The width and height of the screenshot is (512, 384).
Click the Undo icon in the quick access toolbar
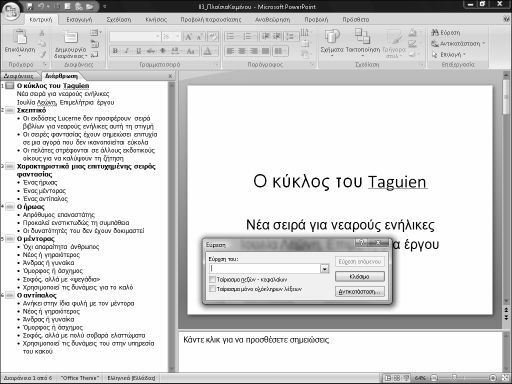(x=41, y=6)
